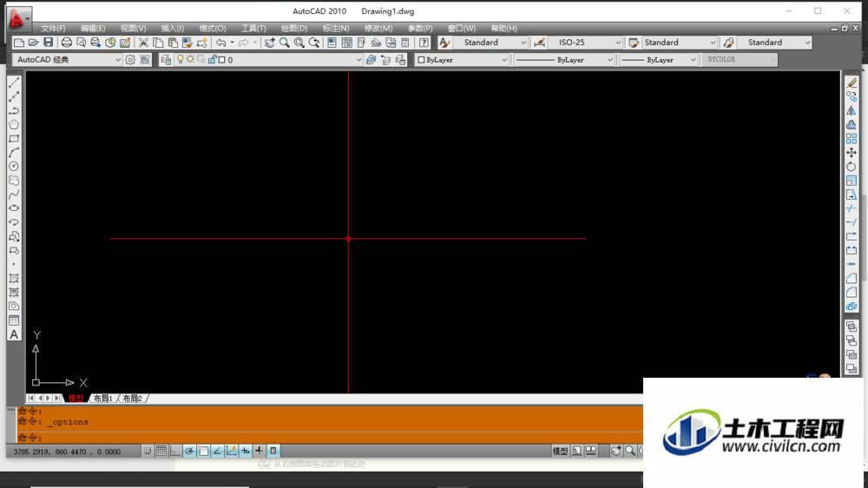The height and width of the screenshot is (488, 868).
Task: Click the 模型 button in status bar
Action: point(560,452)
